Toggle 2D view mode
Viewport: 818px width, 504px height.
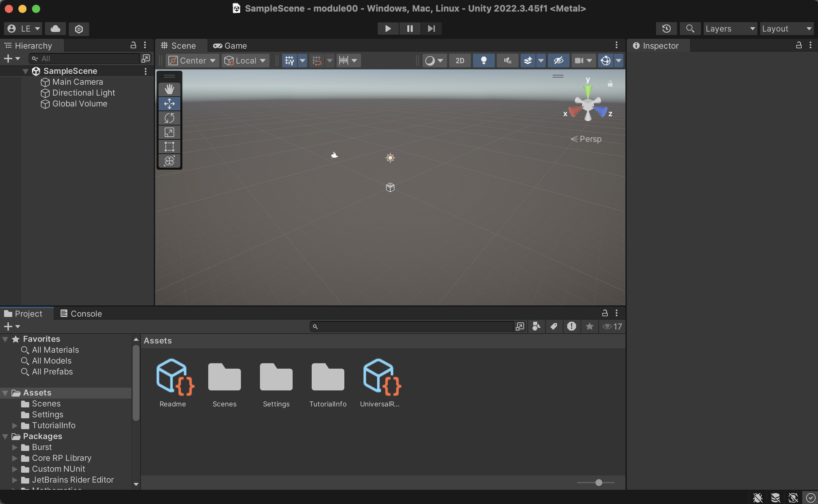click(460, 61)
